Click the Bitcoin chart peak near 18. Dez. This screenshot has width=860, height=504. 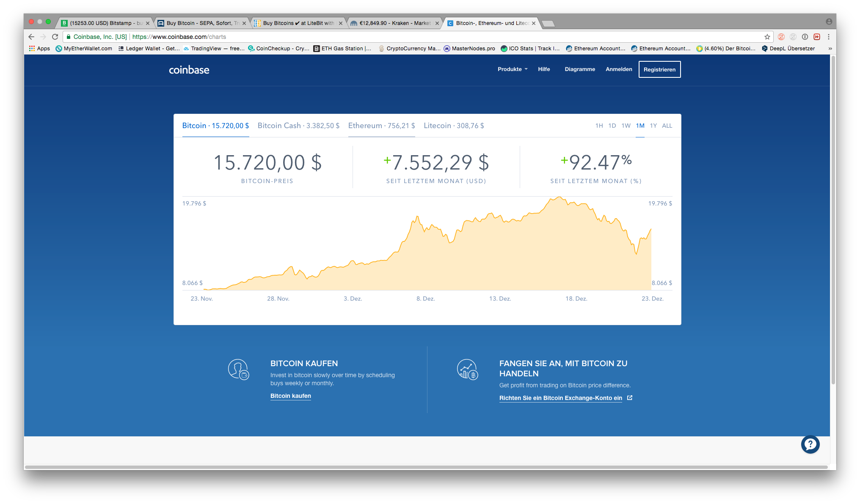[560, 197]
